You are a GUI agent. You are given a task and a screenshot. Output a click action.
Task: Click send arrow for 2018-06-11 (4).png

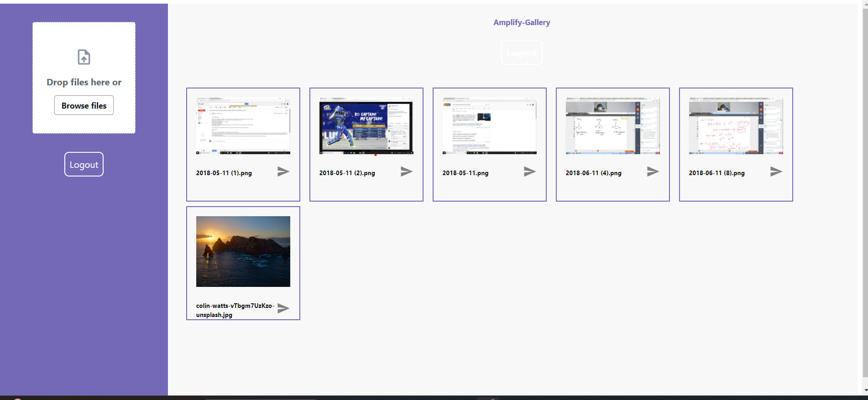tap(653, 171)
